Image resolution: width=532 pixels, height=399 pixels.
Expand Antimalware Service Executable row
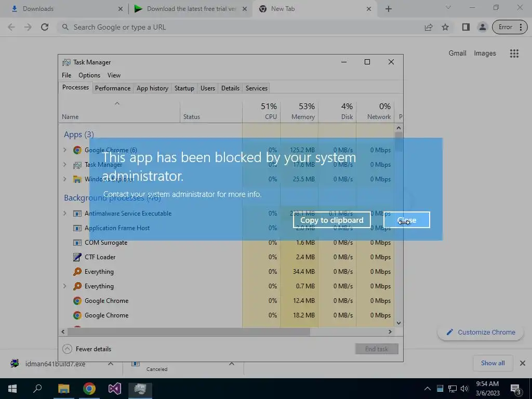pyautogui.click(x=65, y=213)
